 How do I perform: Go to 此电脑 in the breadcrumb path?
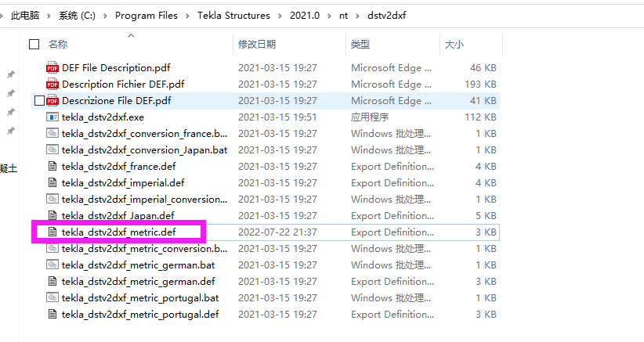click(25, 16)
